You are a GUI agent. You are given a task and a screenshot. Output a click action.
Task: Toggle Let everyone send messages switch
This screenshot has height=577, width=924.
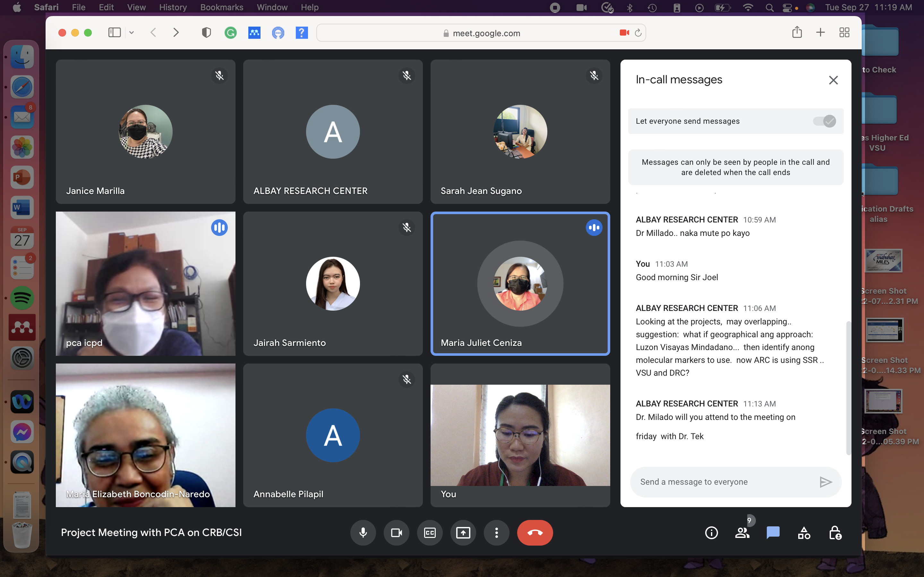(x=824, y=121)
